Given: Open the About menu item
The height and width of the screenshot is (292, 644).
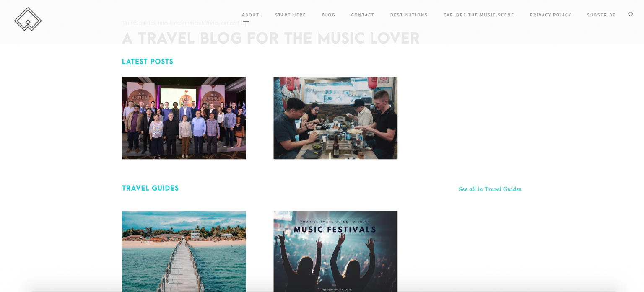Looking at the screenshot, I should (x=250, y=15).
